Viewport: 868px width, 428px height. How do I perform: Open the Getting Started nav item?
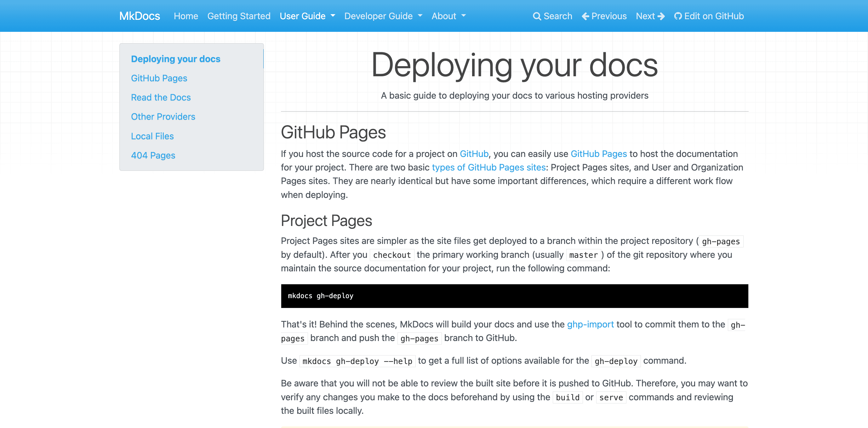click(238, 16)
